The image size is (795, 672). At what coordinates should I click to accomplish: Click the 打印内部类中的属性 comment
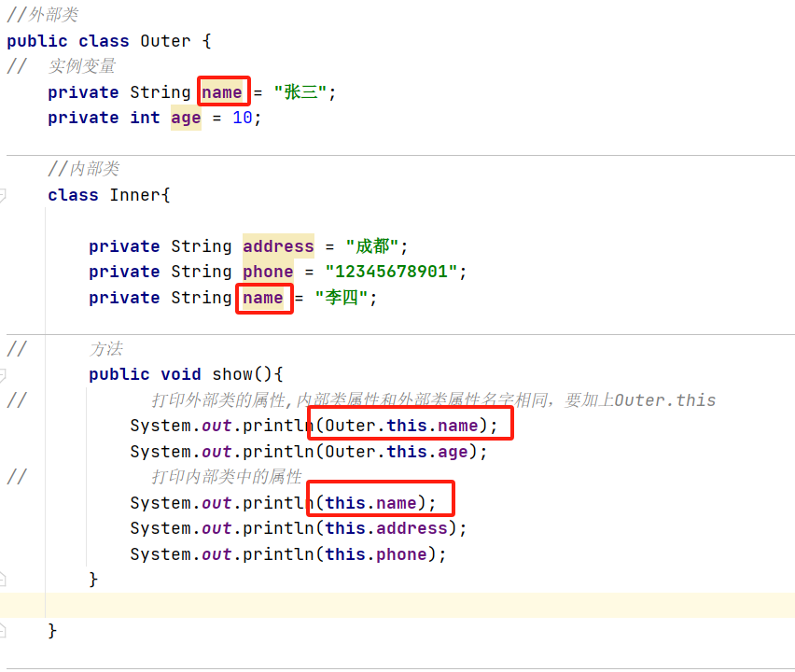[x=227, y=477]
